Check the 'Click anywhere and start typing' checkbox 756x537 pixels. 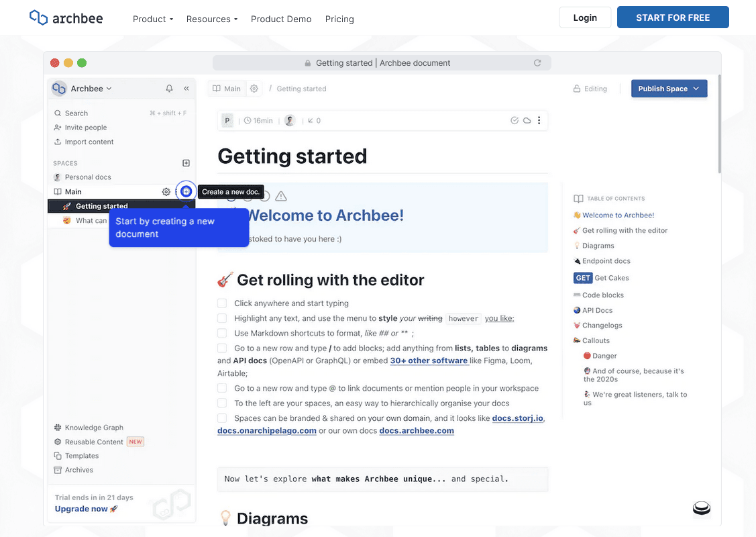(222, 303)
